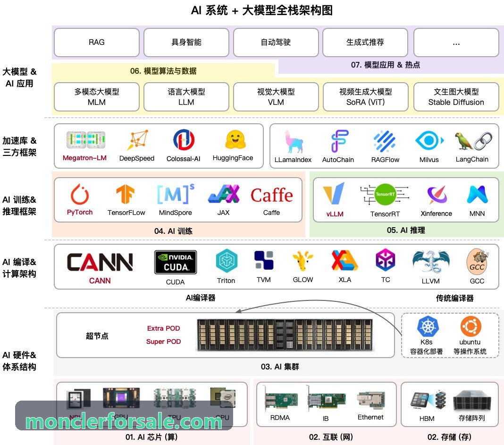Viewport: 504px width, 445px height.
Task: Click the "06. 模型算法与数据" heading
Action: [163, 71]
